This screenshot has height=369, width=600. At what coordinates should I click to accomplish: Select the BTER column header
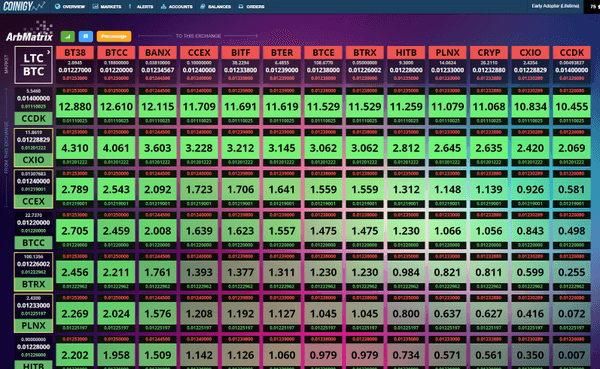[282, 52]
